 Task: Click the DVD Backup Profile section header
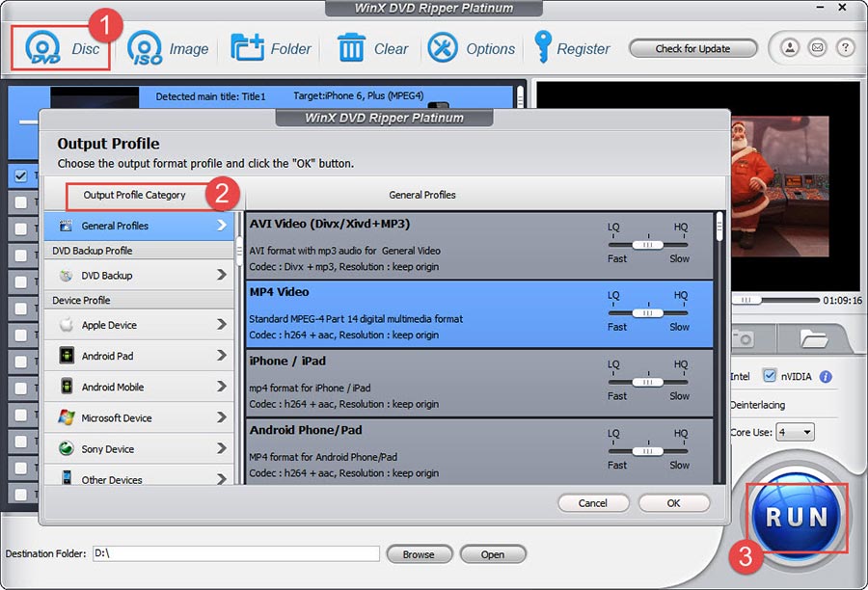[x=93, y=251]
